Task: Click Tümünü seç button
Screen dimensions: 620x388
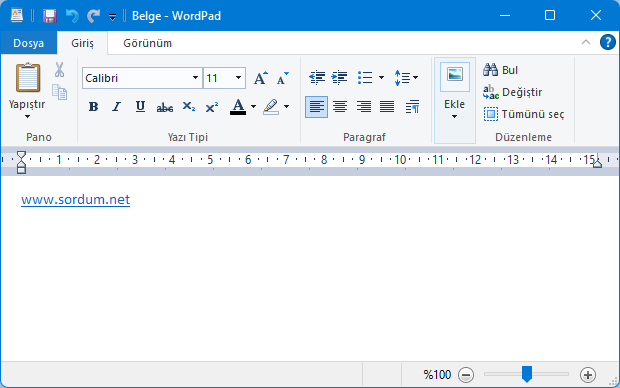Action: pyautogui.click(x=524, y=114)
